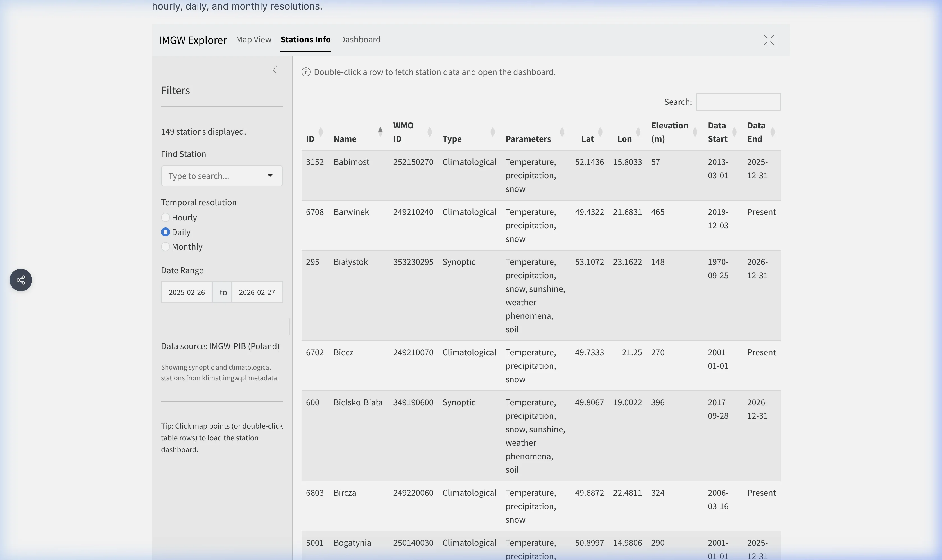Click the IMGW Explorer title link
Image resolution: width=942 pixels, height=560 pixels.
[193, 40]
